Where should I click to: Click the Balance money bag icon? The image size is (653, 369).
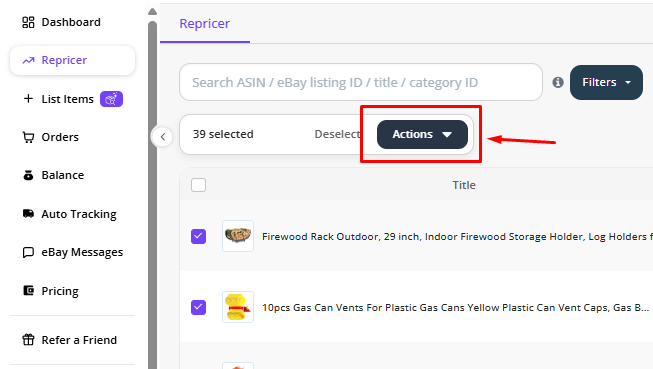tap(28, 175)
